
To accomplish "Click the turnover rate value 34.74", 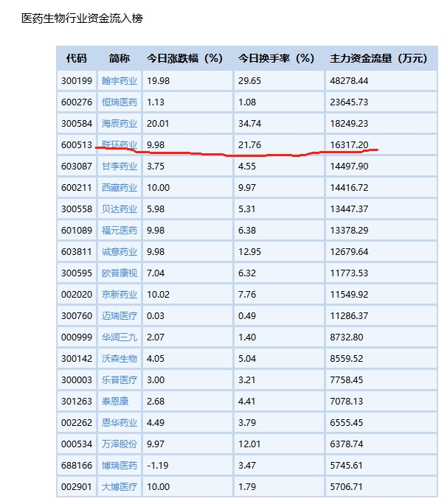I will point(249,124).
